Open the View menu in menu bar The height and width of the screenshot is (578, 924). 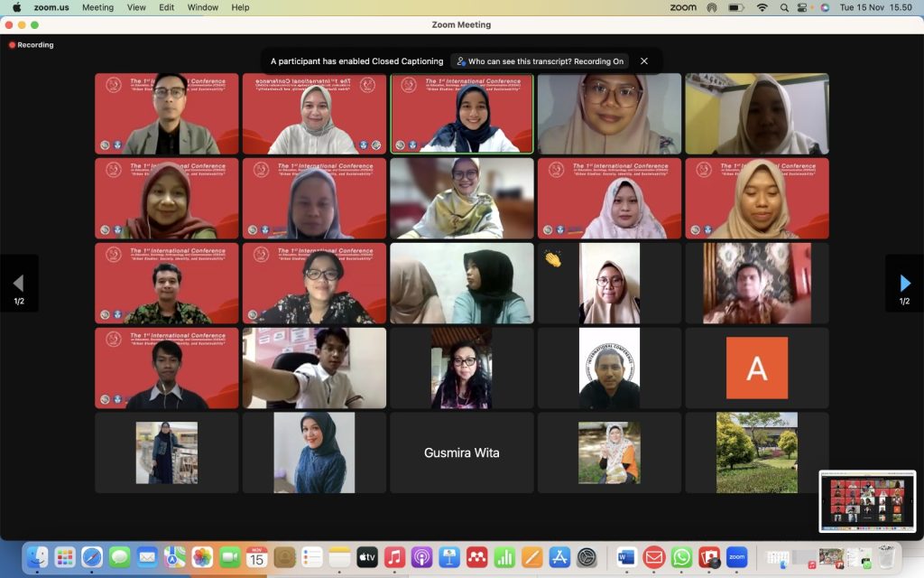[x=136, y=7]
